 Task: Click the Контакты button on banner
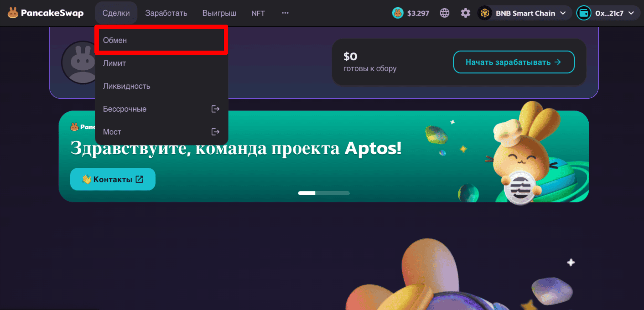(x=113, y=179)
